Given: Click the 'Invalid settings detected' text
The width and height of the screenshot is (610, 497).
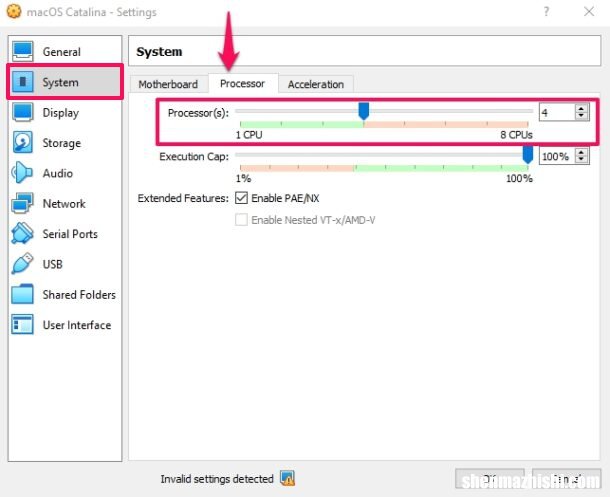Looking at the screenshot, I should (x=217, y=479).
